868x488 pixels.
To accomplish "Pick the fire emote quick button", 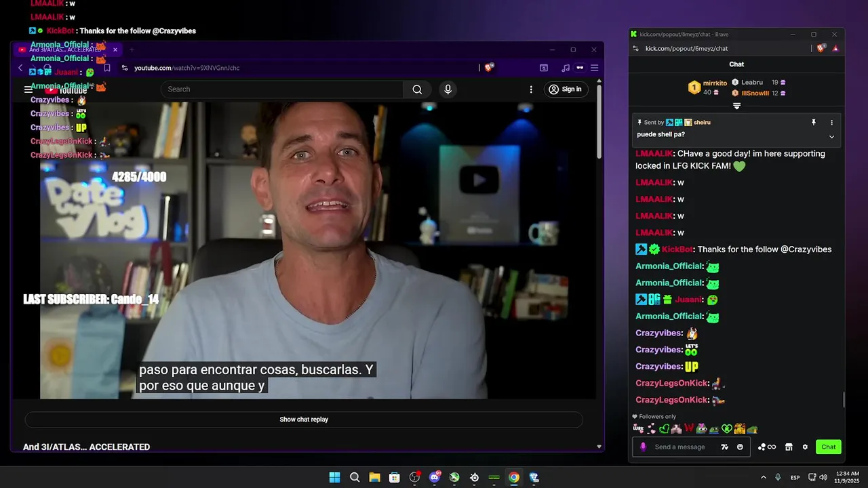I will tap(739, 428).
